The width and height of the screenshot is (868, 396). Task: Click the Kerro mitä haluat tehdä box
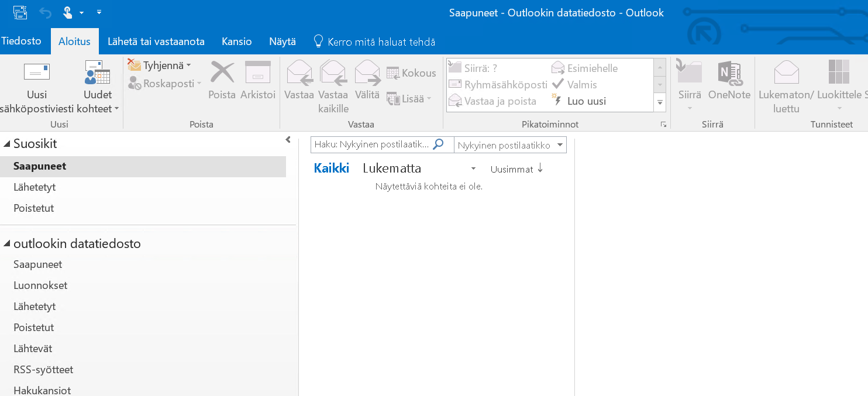click(x=381, y=42)
